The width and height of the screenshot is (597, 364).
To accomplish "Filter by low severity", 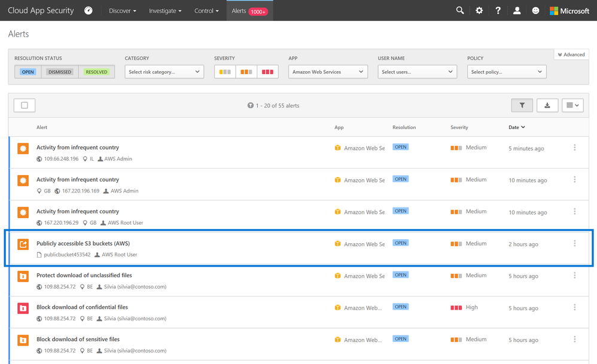I will pos(225,72).
